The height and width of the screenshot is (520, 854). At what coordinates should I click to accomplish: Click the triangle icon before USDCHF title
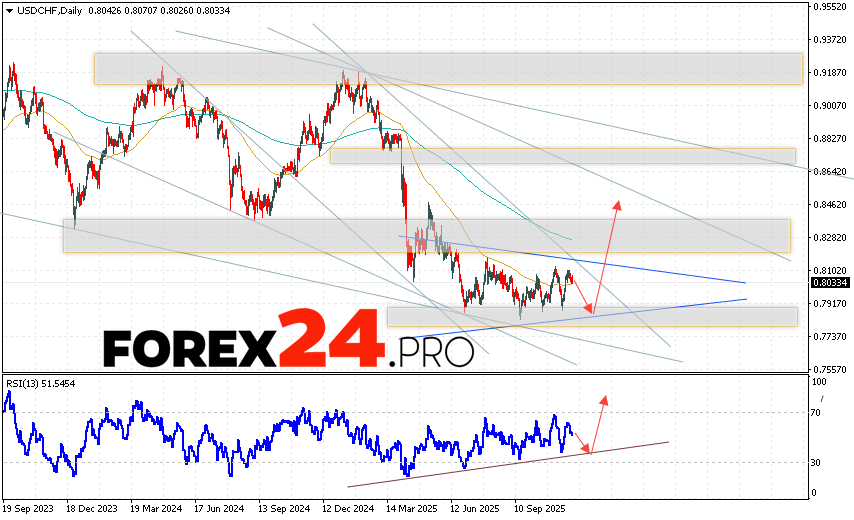coord(7,10)
